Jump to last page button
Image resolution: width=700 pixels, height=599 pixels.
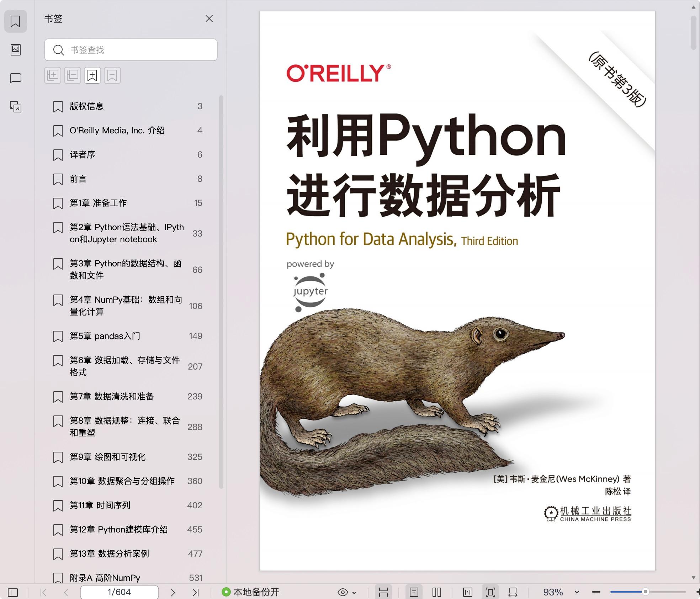pos(195,592)
